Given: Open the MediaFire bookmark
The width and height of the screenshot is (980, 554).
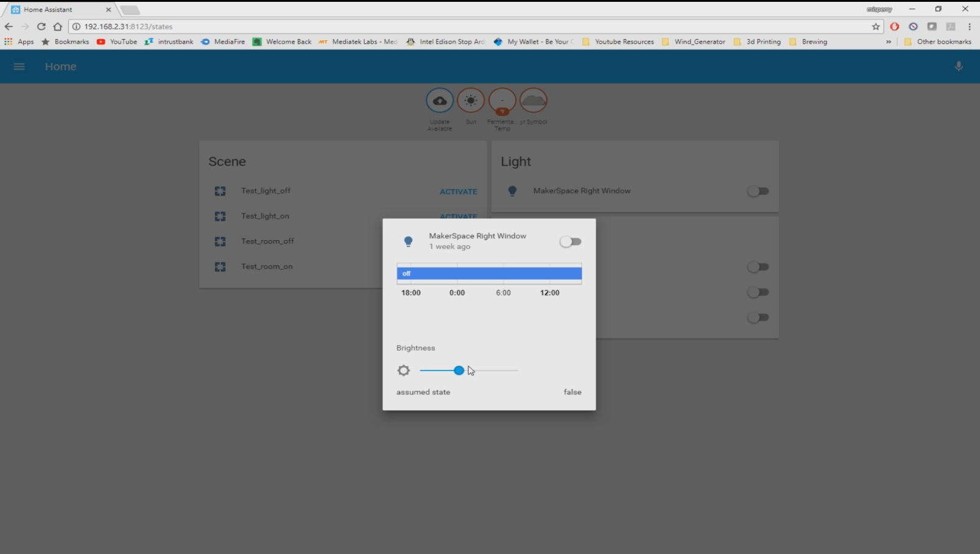Looking at the screenshot, I should point(223,42).
